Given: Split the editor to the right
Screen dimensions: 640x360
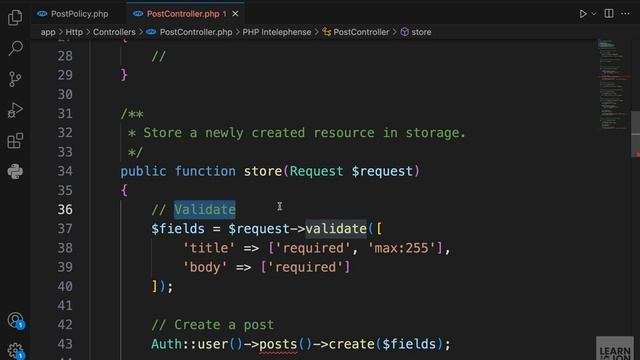Looking at the screenshot, I should point(609,13).
